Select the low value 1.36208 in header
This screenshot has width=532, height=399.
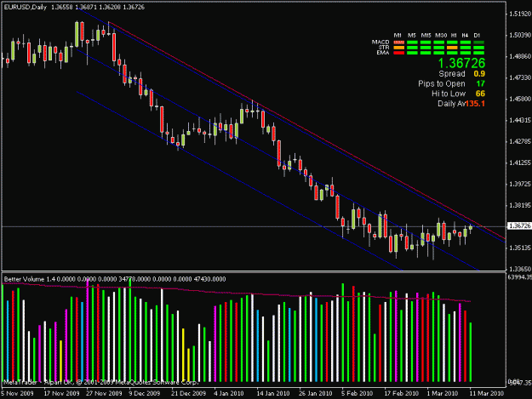[109, 7]
